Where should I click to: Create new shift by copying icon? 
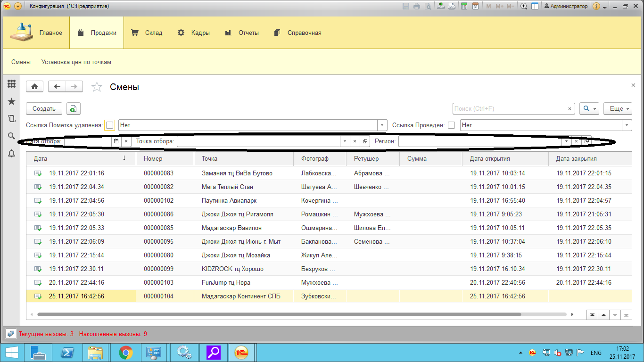pos(73,109)
